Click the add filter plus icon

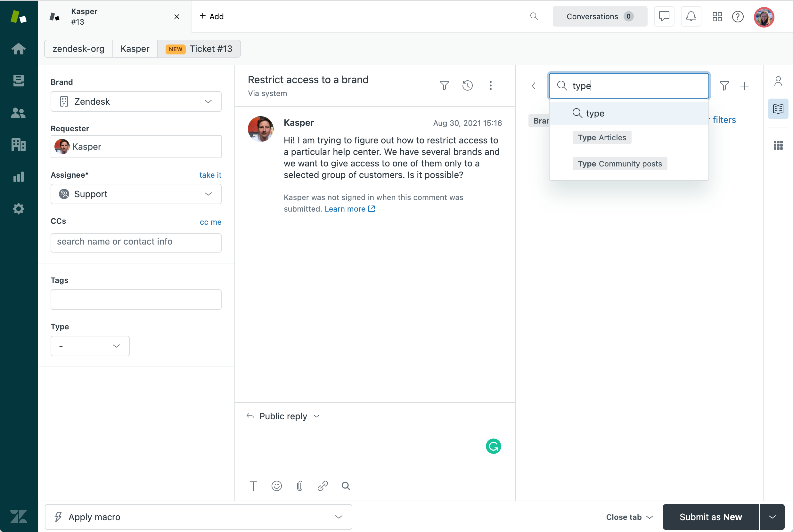(744, 85)
